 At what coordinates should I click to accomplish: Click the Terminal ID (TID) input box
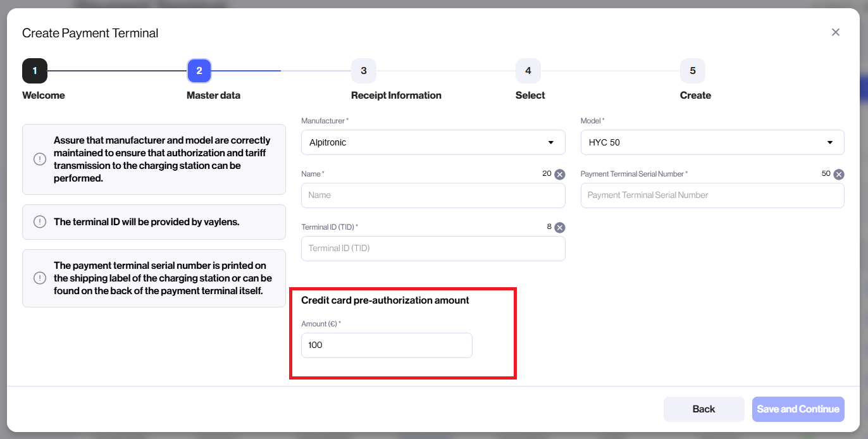[x=433, y=248]
